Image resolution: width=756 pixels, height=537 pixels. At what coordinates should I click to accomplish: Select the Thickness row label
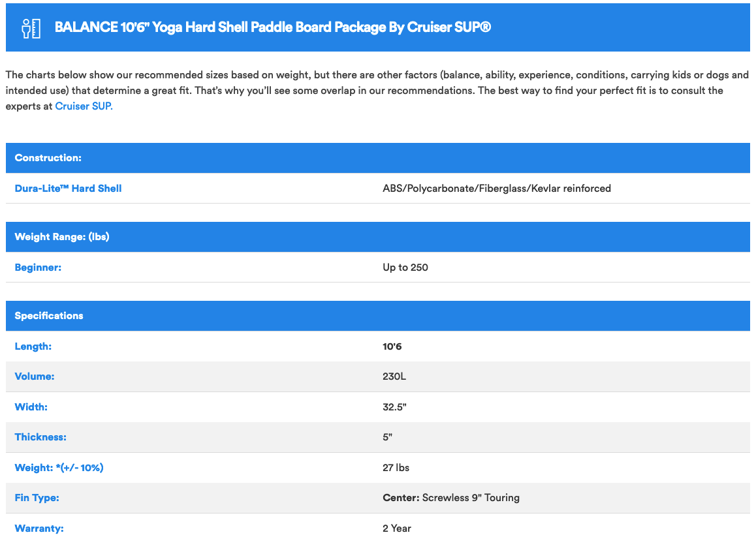coord(40,437)
